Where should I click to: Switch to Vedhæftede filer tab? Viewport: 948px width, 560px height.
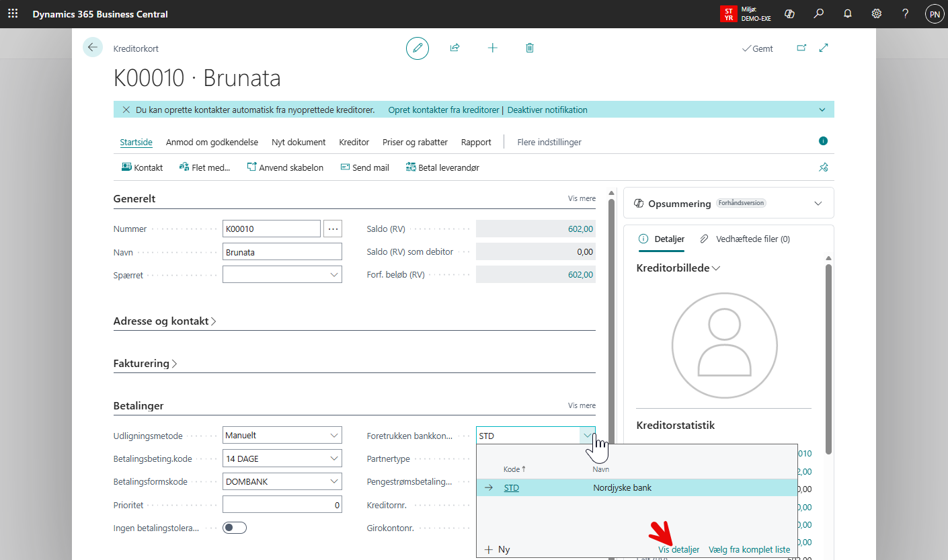(745, 239)
